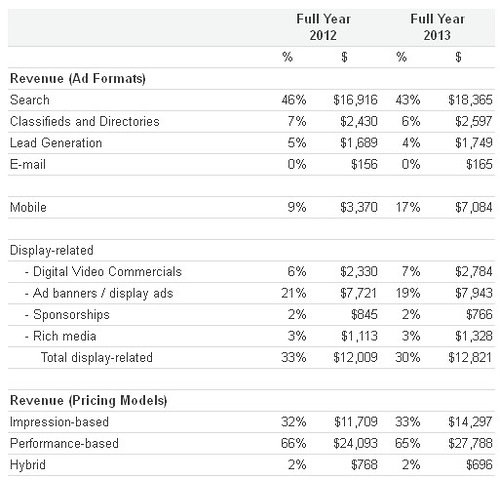500x480 pixels.
Task: Click the $18,365 Search 2013 value
Action: (470, 100)
